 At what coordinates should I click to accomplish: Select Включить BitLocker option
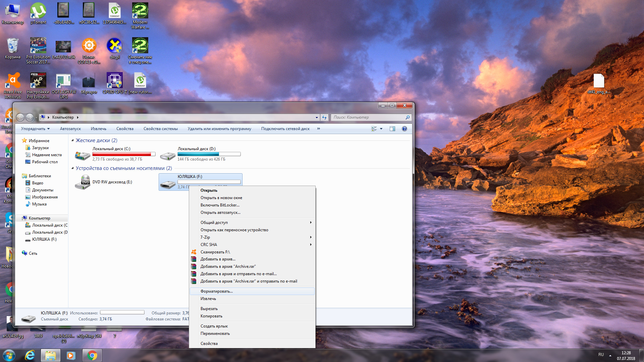coord(252,205)
